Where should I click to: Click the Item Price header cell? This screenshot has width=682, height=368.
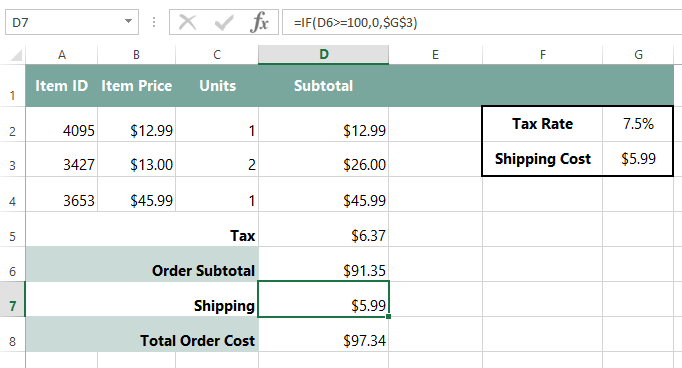[137, 86]
